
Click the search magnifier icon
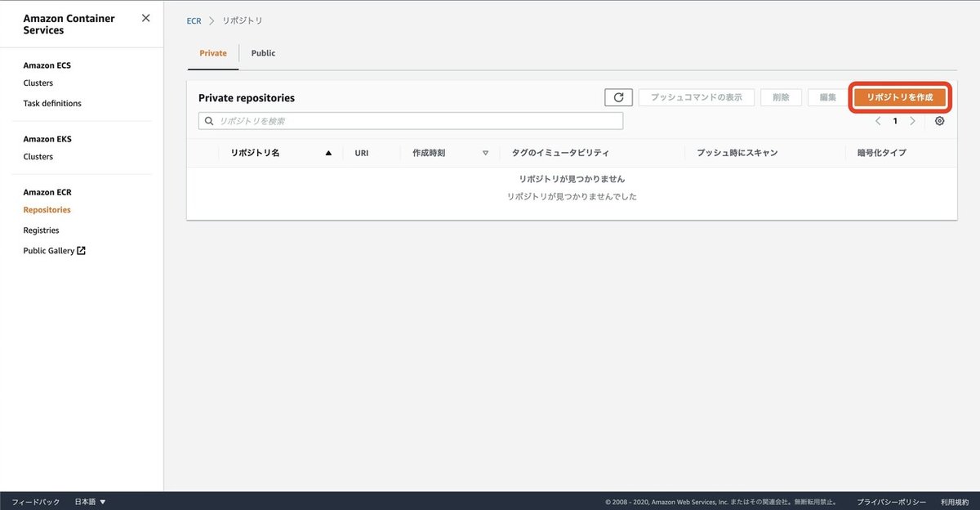pos(210,119)
